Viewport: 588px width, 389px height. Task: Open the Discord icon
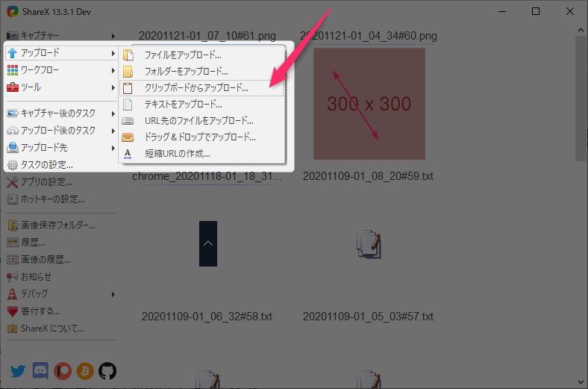pos(40,371)
